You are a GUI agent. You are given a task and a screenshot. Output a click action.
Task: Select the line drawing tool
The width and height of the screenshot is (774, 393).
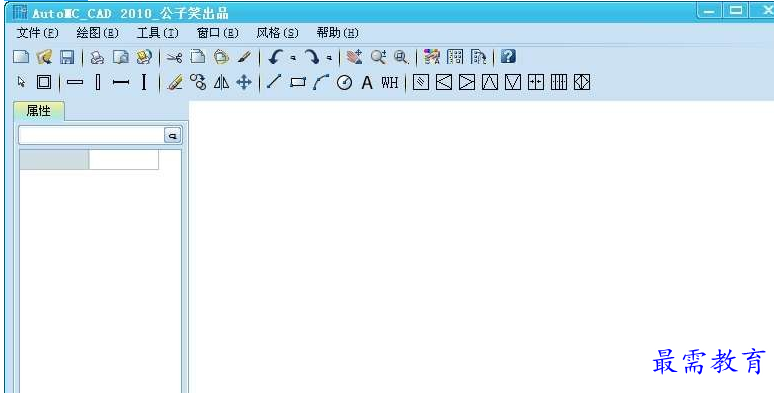coord(274,81)
